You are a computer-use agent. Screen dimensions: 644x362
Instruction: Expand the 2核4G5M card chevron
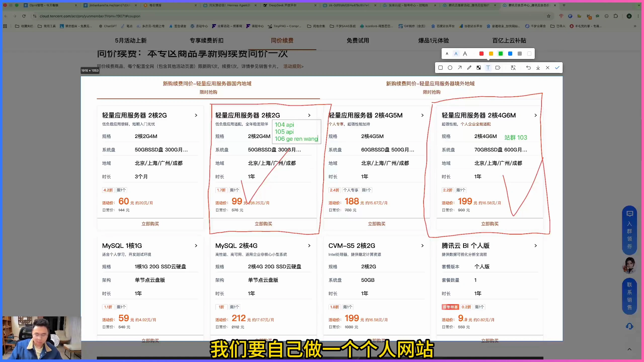click(422, 115)
